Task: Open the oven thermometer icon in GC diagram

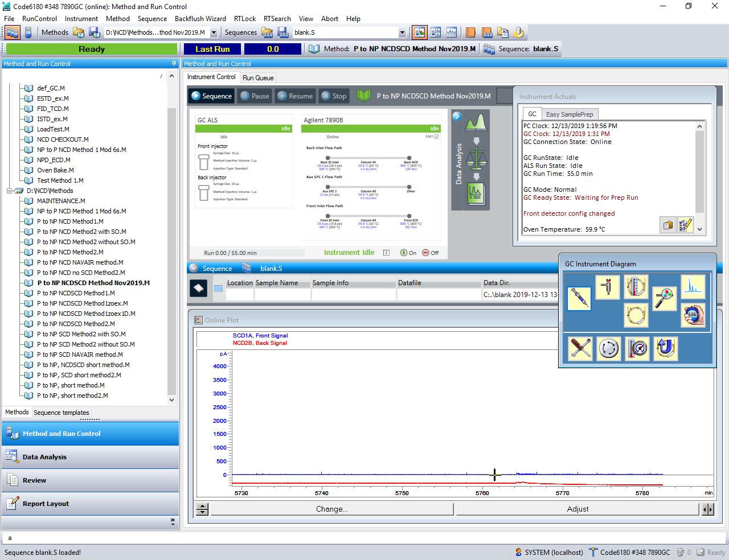Action: [636, 286]
